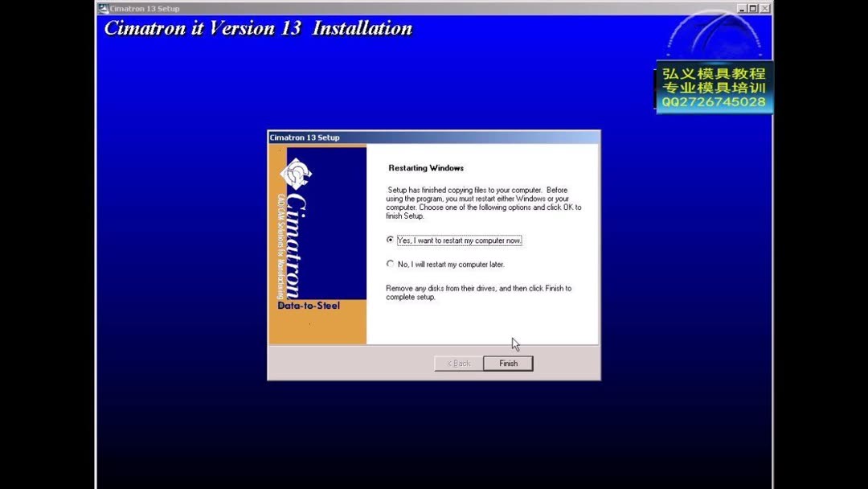Viewport: 868px width, 489px height.
Task: Click the Cimatron logo in the wizard sidebar
Action: [x=294, y=175]
